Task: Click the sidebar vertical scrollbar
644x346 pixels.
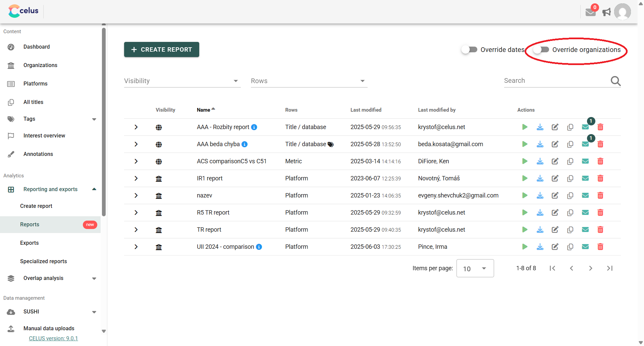Action: [104, 121]
